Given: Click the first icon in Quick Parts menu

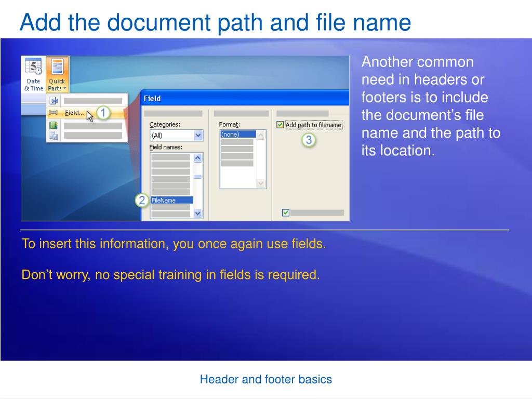Looking at the screenshot, I should click(x=53, y=100).
